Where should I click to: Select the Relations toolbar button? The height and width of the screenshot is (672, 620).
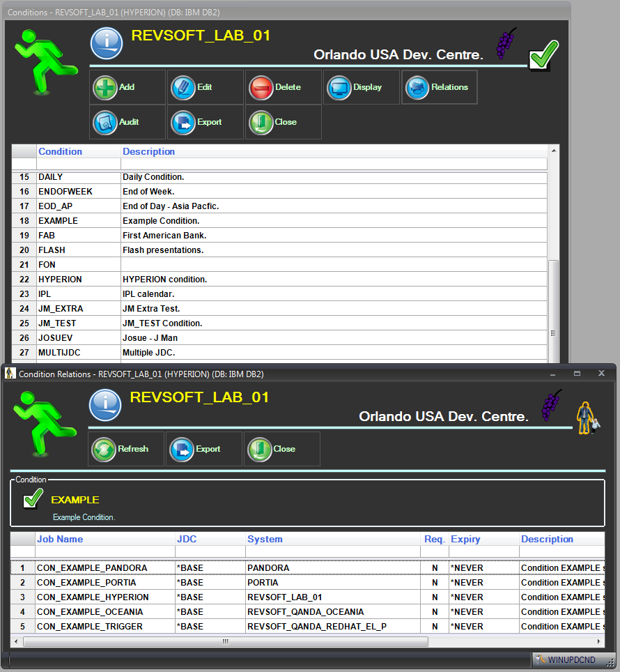[x=439, y=87]
